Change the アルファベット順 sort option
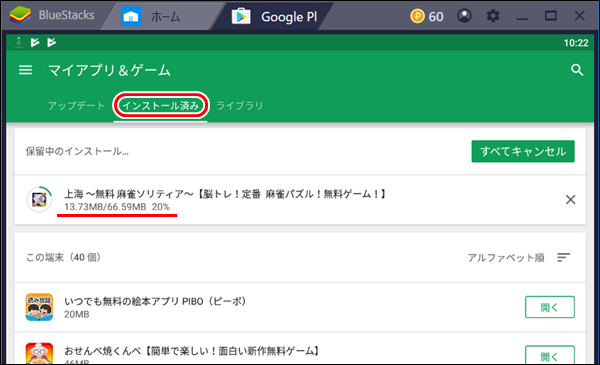 [x=505, y=258]
